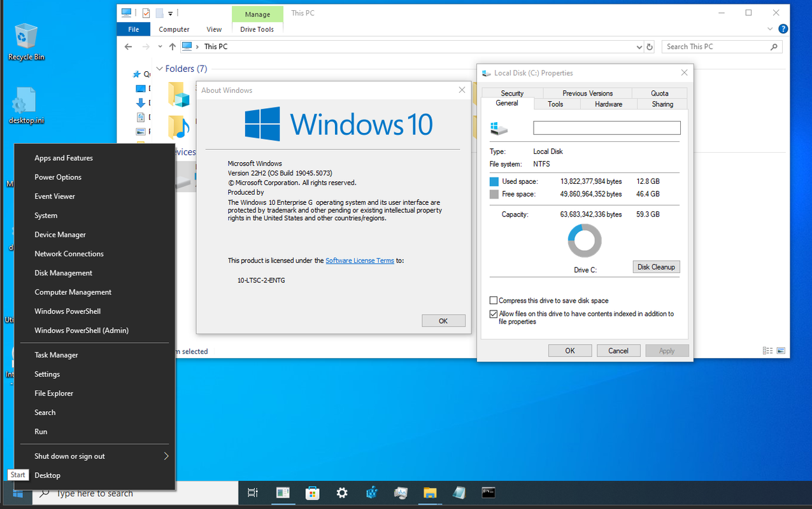Open Customize Quick Access Toolbar dropdown
This screenshot has width=812, height=509.
pyautogui.click(x=171, y=13)
